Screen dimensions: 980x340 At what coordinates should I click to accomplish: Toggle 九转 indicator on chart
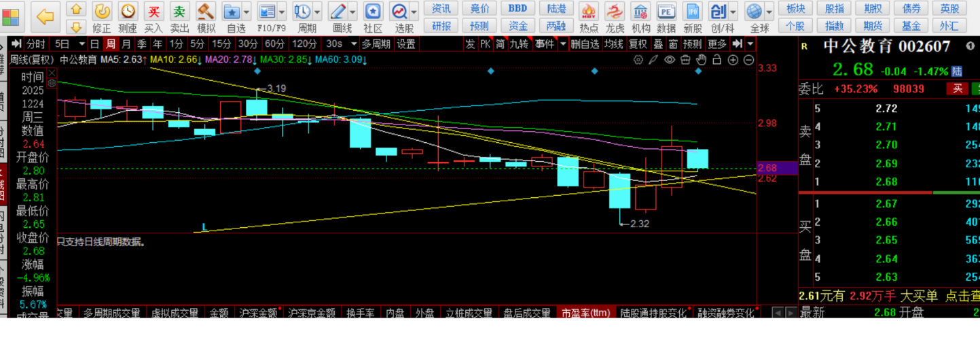click(x=520, y=44)
